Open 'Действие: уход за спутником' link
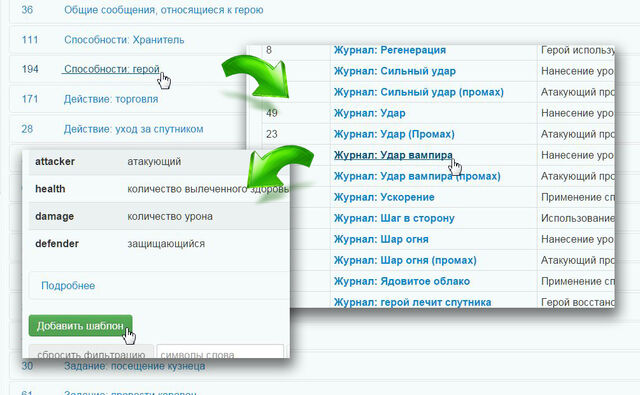The width and height of the screenshot is (640, 395). tap(133, 129)
